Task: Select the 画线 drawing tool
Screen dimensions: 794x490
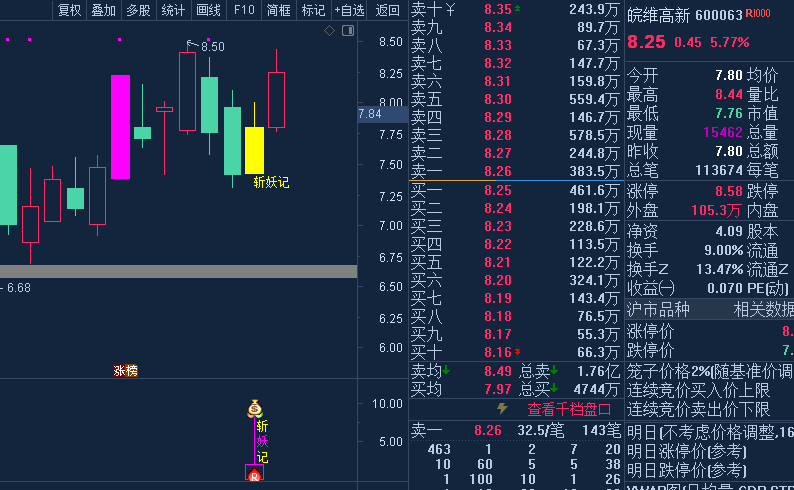Action: point(208,10)
